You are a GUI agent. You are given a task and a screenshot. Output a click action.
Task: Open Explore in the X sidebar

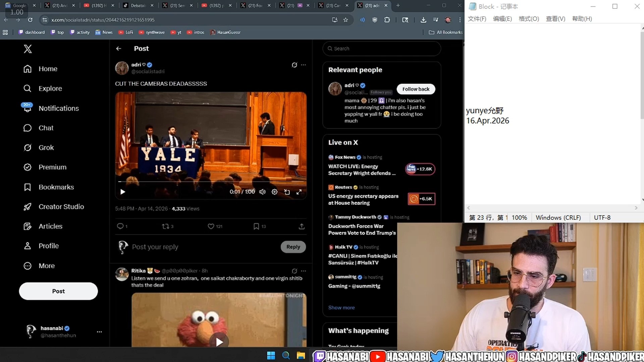[43, 88]
